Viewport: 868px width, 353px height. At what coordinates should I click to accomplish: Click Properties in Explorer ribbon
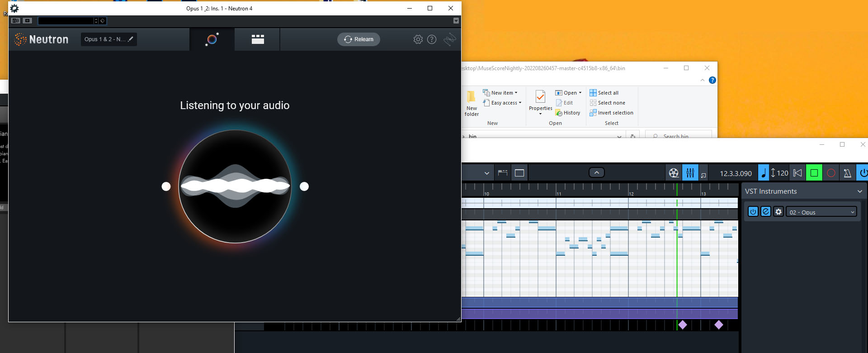(541, 102)
